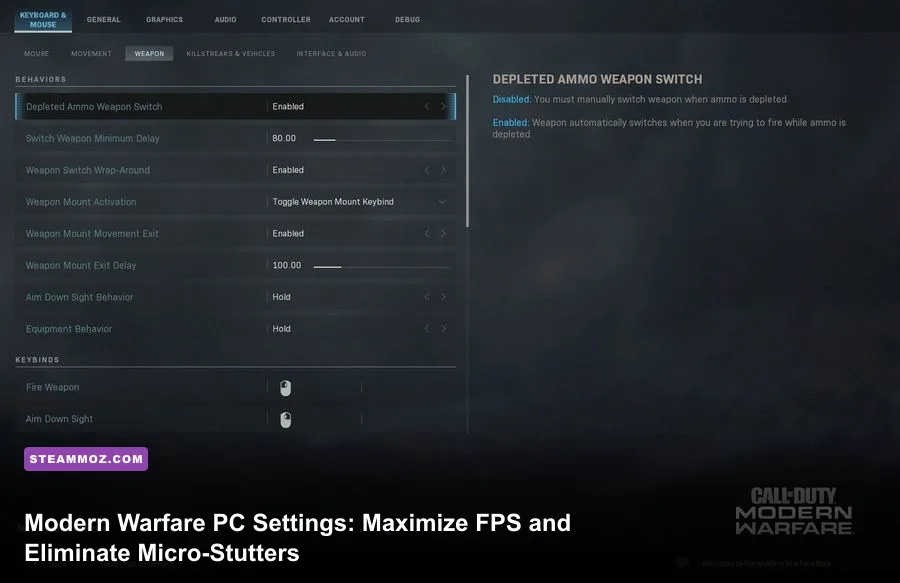Open the Controller settings tab

coord(286,20)
